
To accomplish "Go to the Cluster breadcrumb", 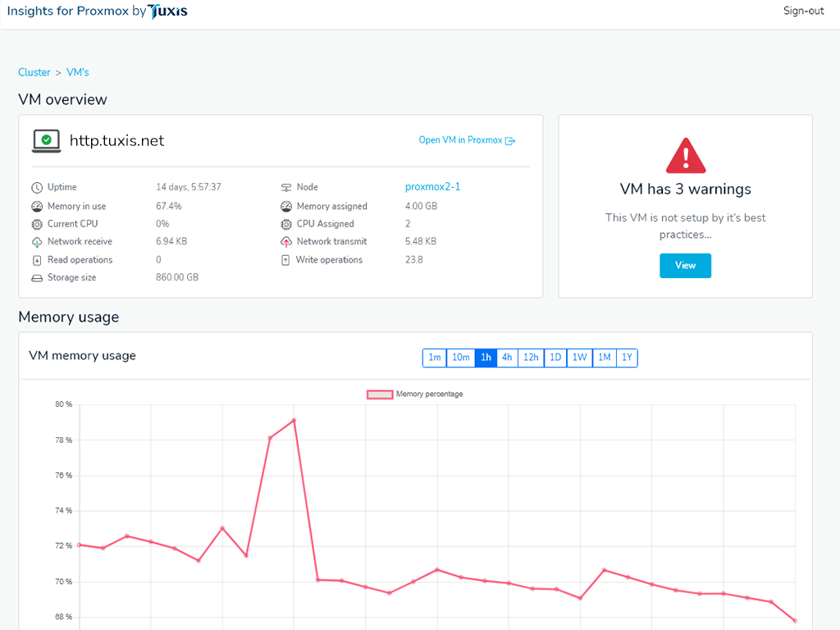I will [34, 72].
